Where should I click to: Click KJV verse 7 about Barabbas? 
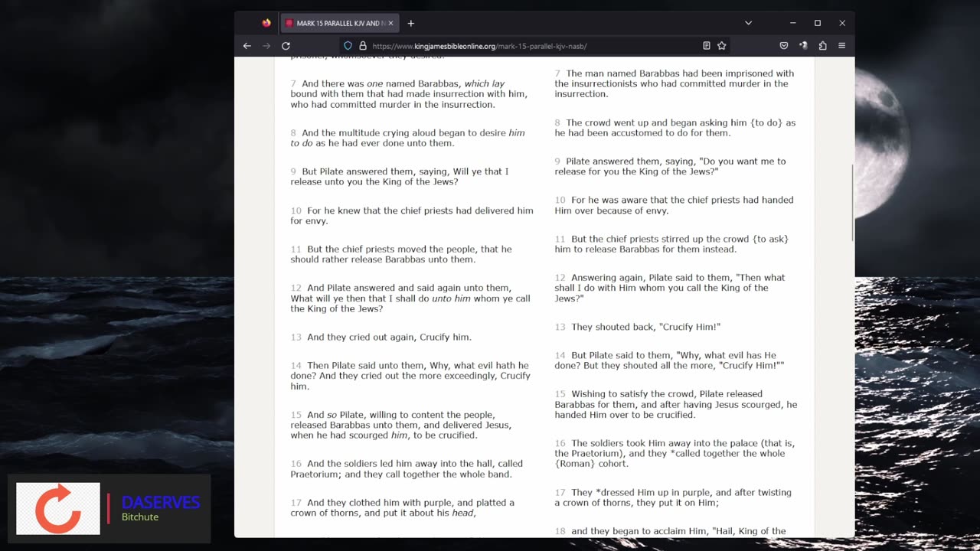409,94
